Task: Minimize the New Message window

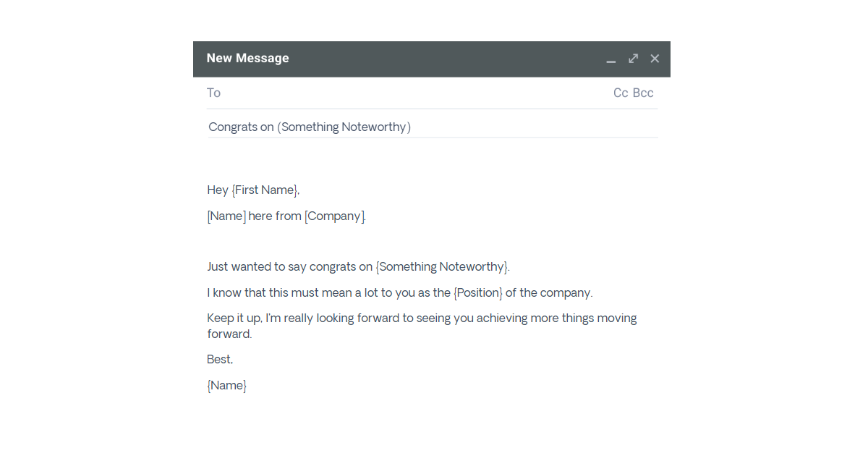Action: pyautogui.click(x=611, y=59)
